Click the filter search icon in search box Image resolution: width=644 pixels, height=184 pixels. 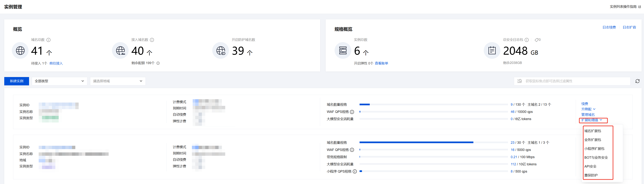pos(519,81)
